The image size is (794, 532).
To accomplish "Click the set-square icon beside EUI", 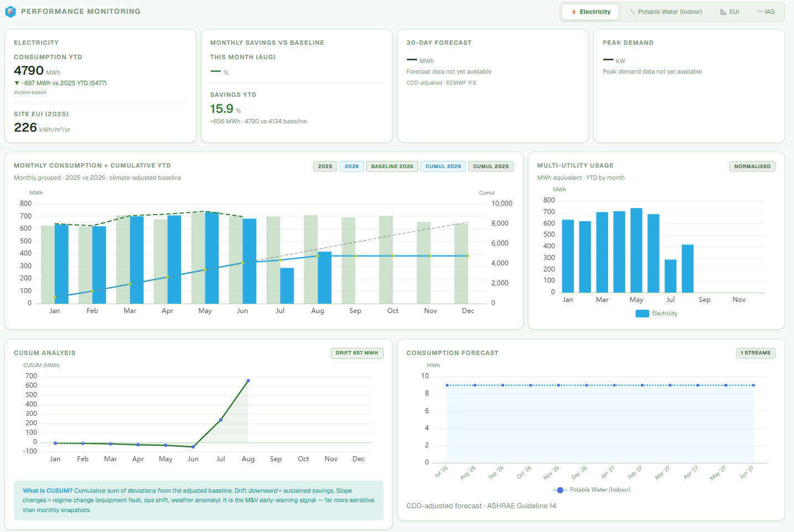I will [723, 12].
